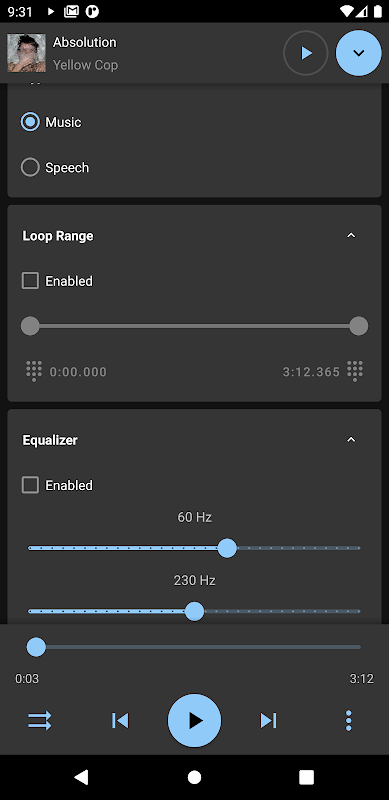Collapse the Loop Range section
Screen dimensions: 389x800
351,236
